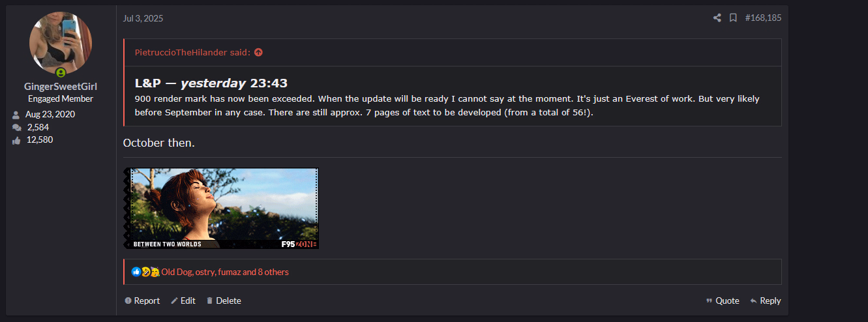
Task: Bookmark this post with the bookmark icon
Action: 733,18
